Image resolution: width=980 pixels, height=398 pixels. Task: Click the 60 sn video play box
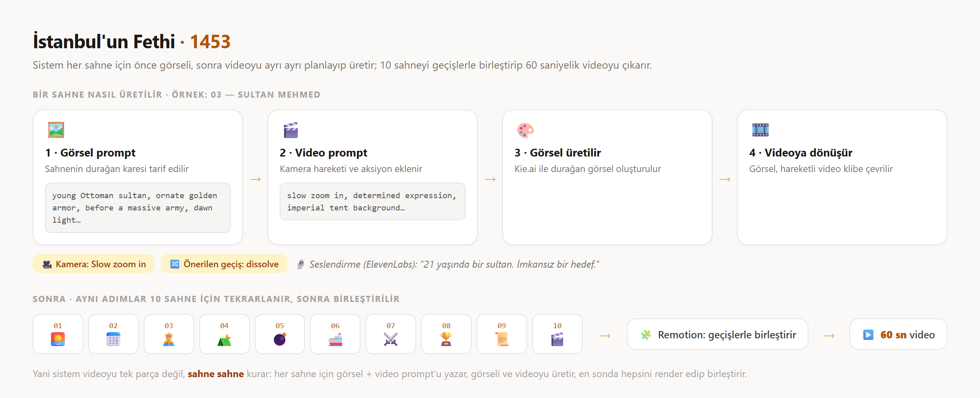898,334
